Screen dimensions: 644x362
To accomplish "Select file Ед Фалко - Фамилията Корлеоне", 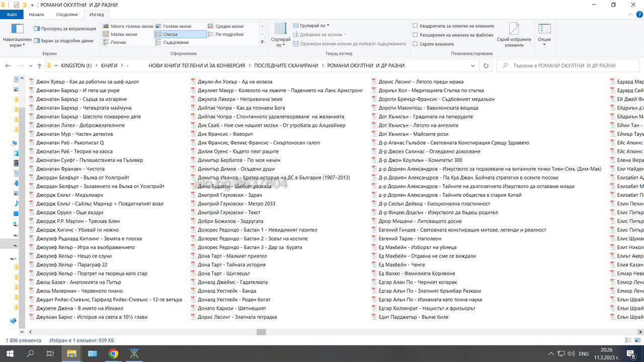I will click(x=417, y=274).
